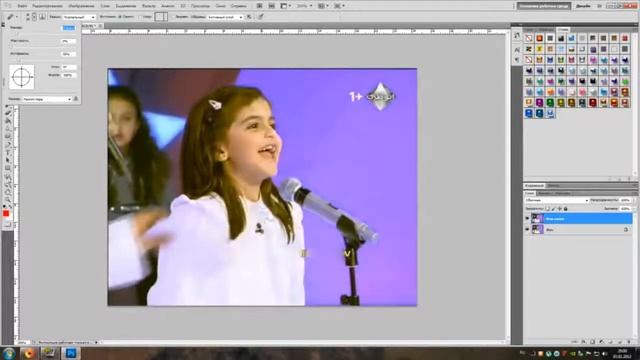Toggle tablet pressure for size icon

(x=260, y=17)
